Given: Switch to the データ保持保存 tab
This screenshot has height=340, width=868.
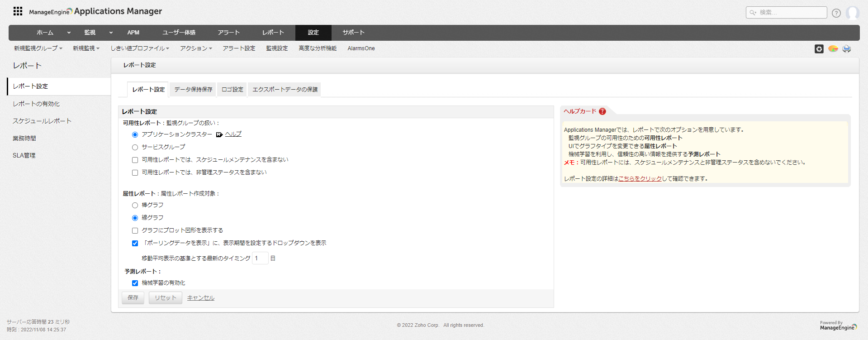Looking at the screenshot, I should tap(193, 90).
